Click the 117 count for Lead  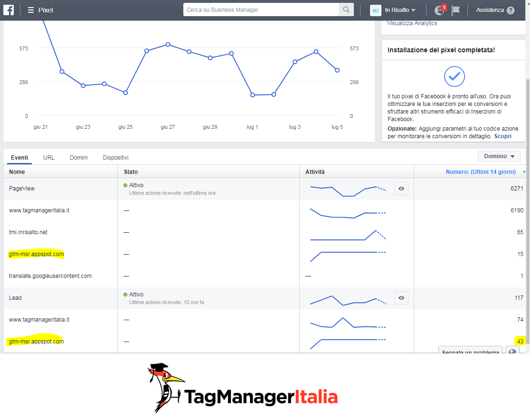pyautogui.click(x=519, y=298)
